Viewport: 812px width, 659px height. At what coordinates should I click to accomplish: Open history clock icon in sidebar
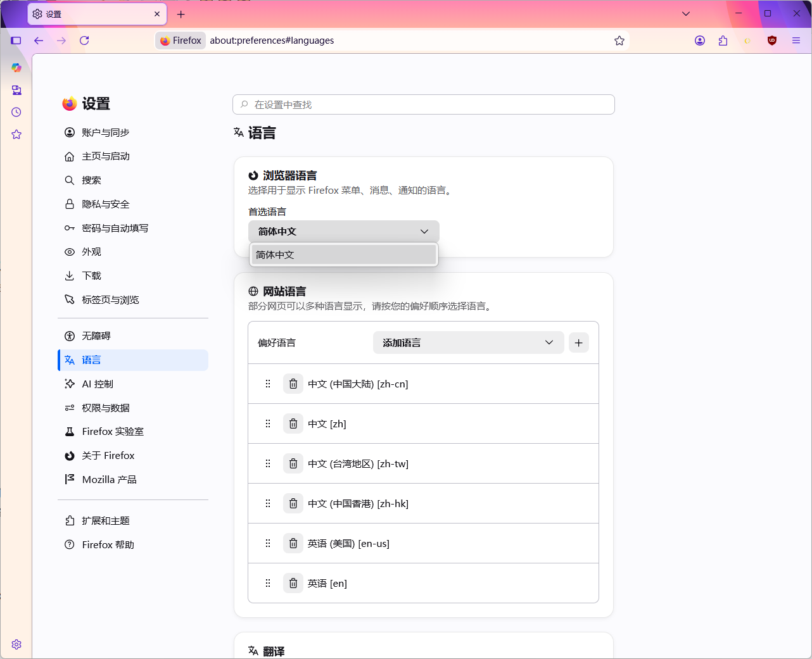click(x=16, y=112)
